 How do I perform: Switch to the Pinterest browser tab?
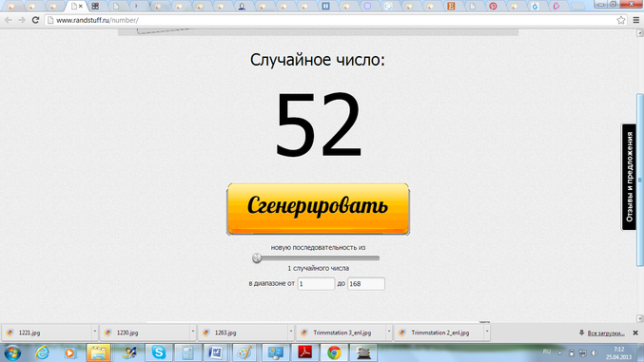(x=493, y=6)
